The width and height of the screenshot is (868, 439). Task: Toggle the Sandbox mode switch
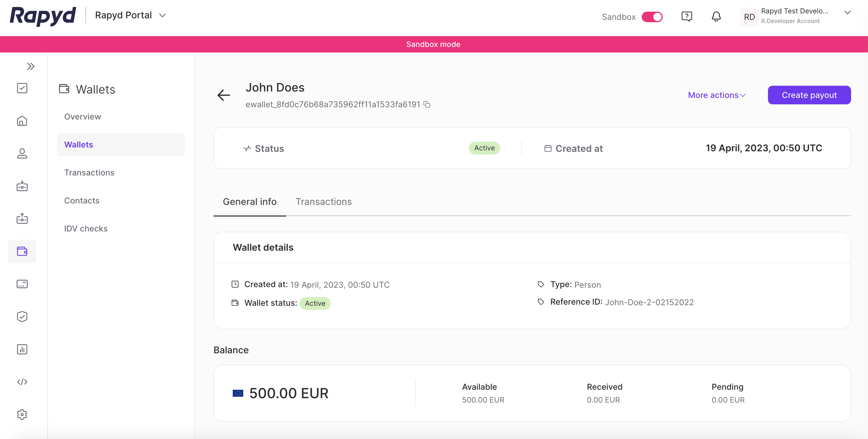coord(652,17)
